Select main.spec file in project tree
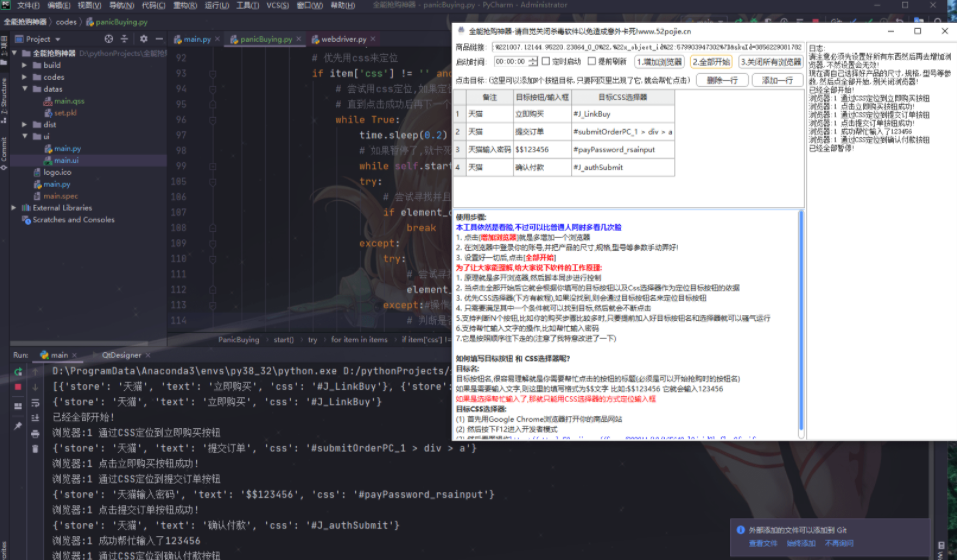 tap(60, 196)
